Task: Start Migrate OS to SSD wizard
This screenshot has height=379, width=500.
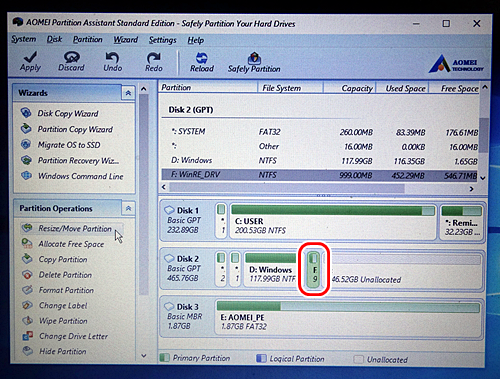Action: [x=69, y=145]
